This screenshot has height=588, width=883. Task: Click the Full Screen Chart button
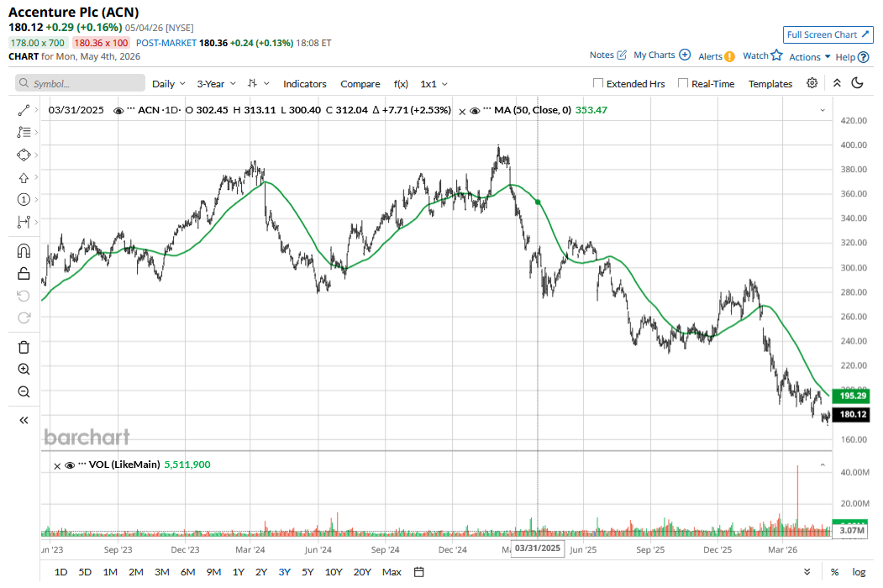pos(828,35)
